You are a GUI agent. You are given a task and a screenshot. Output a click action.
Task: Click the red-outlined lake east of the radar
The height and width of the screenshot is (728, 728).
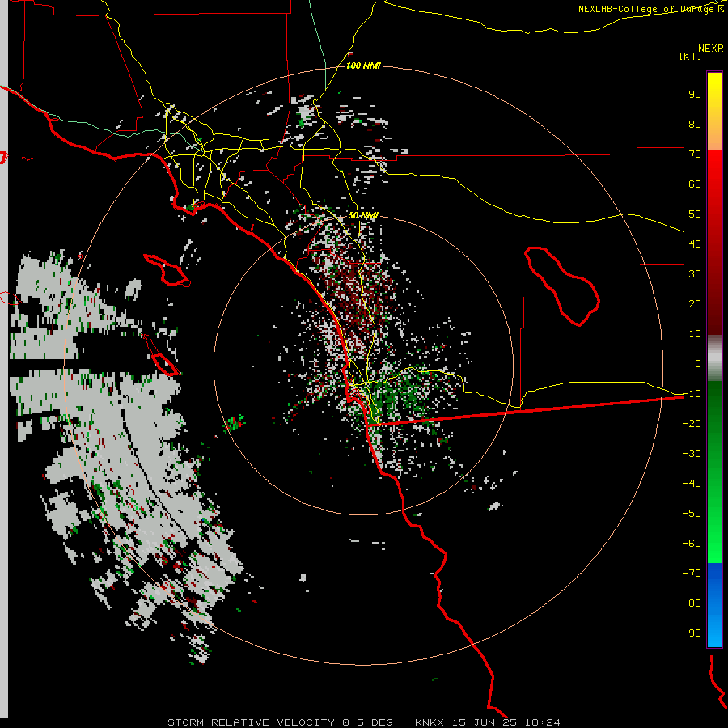pyautogui.click(x=562, y=286)
